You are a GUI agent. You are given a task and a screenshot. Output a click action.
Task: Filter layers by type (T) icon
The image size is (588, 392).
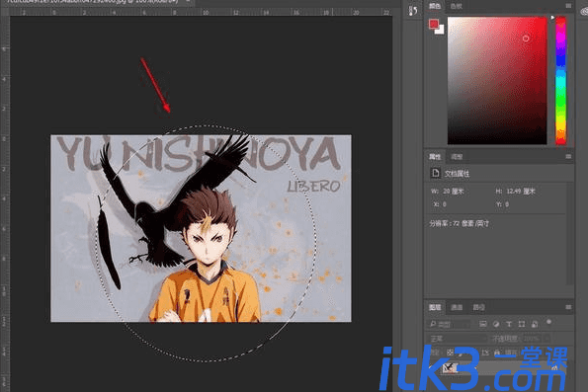click(x=509, y=324)
